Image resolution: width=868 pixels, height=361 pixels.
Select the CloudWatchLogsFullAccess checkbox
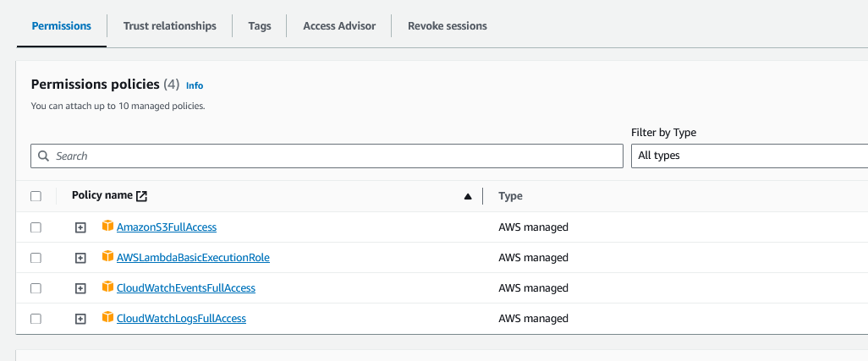[36, 319]
